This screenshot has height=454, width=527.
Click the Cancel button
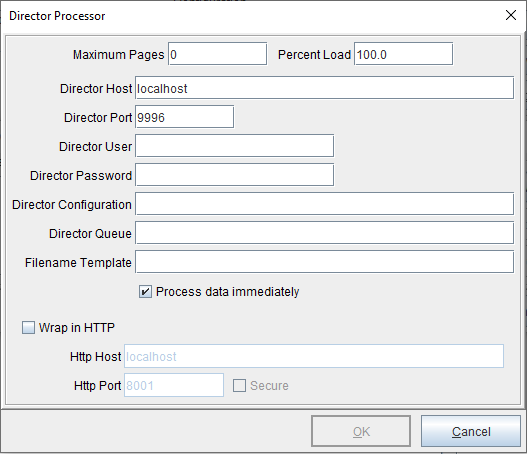(471, 431)
